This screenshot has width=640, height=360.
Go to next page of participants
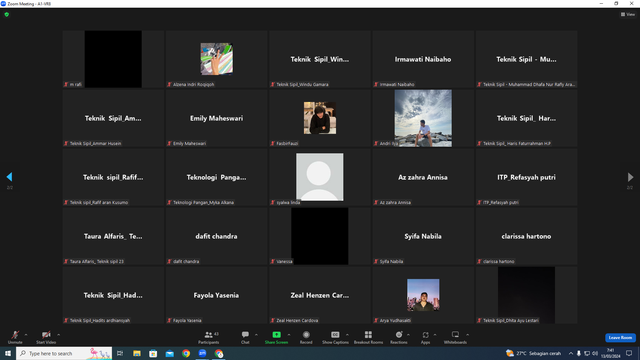tap(630, 177)
